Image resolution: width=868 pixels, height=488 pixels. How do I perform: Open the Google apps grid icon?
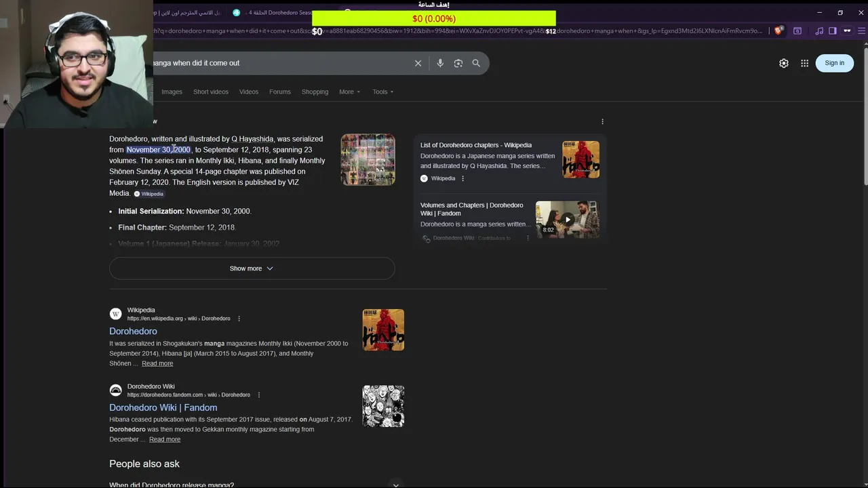(804, 63)
